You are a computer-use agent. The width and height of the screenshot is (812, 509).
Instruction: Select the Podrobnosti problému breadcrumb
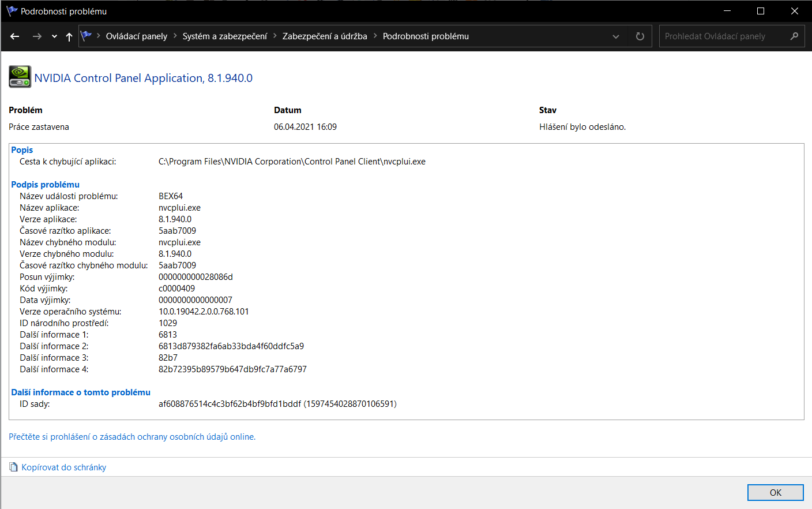click(x=426, y=36)
